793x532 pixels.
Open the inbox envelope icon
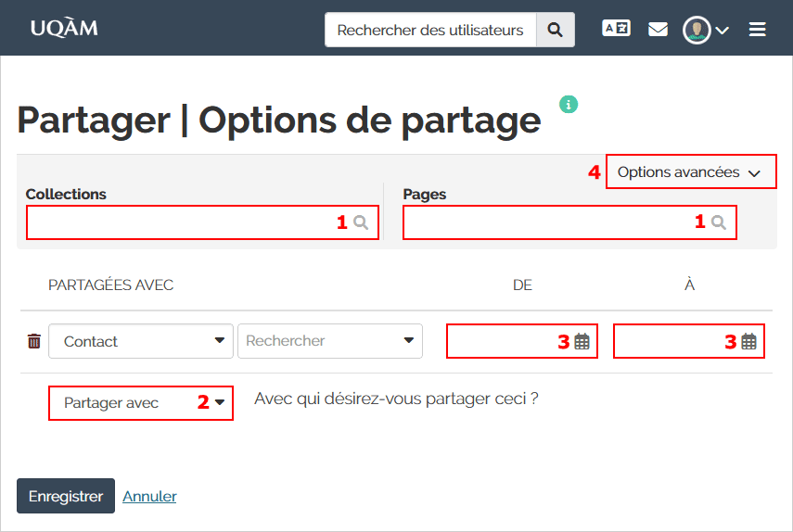[x=658, y=29]
